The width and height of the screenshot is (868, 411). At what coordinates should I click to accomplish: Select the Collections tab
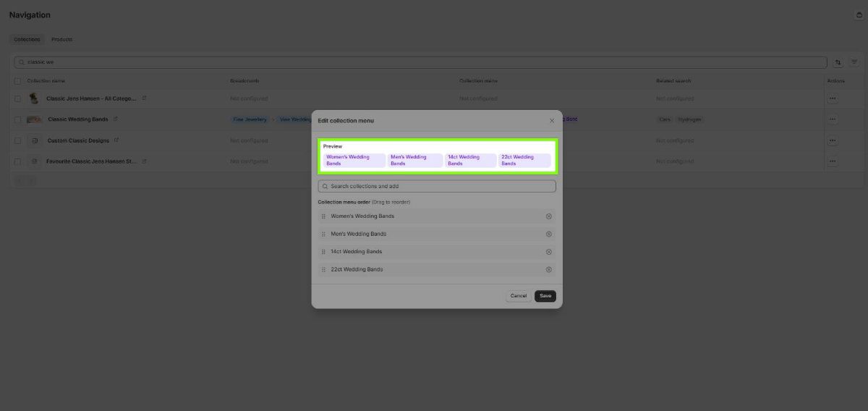[x=27, y=39]
